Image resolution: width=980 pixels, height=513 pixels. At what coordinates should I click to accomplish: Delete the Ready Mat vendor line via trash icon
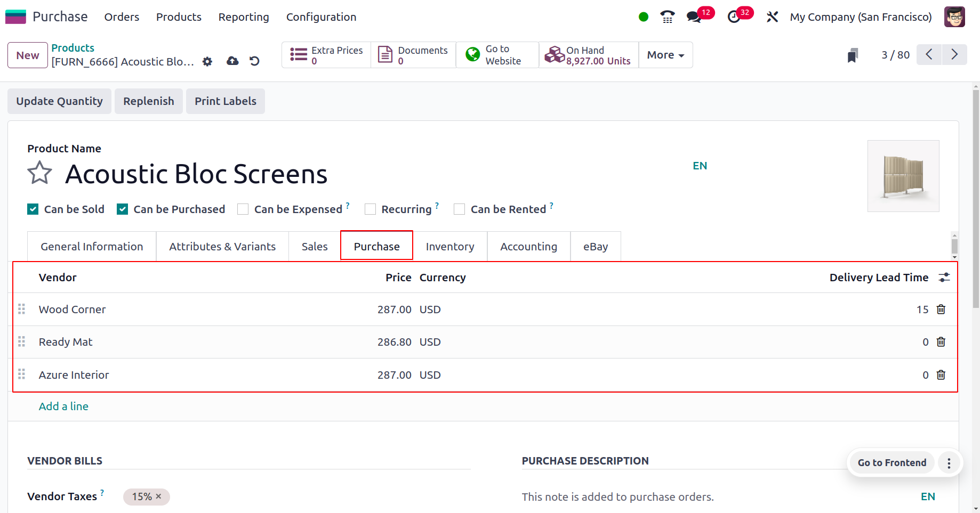(941, 341)
